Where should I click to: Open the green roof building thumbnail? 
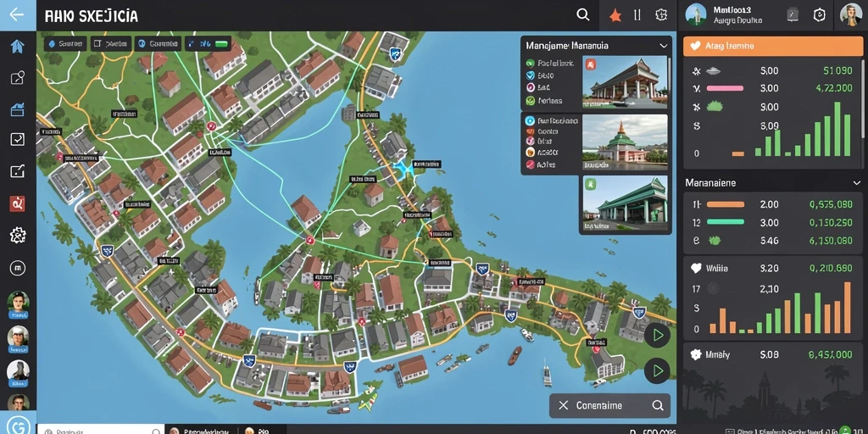point(625,205)
